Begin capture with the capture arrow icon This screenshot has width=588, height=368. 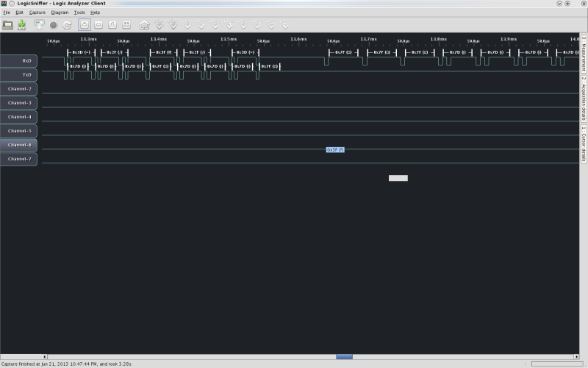click(39, 25)
